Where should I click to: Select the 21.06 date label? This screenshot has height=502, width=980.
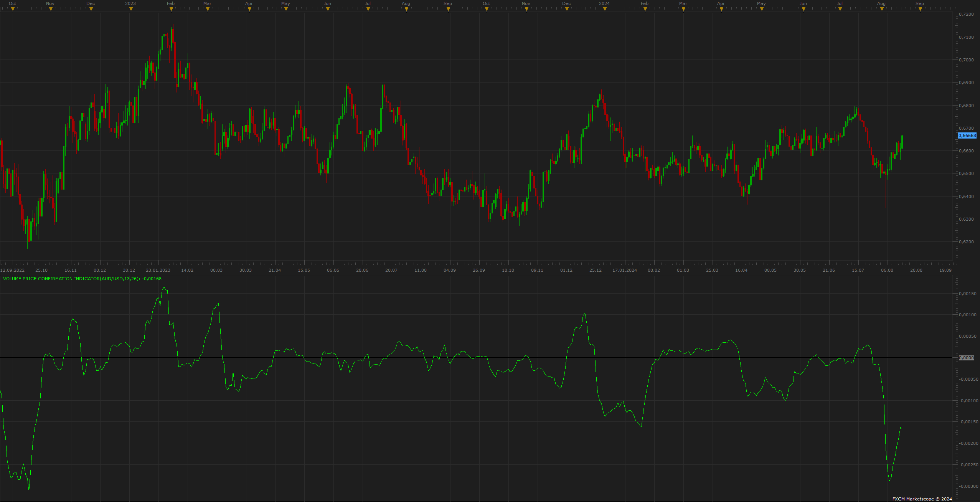[829, 270]
